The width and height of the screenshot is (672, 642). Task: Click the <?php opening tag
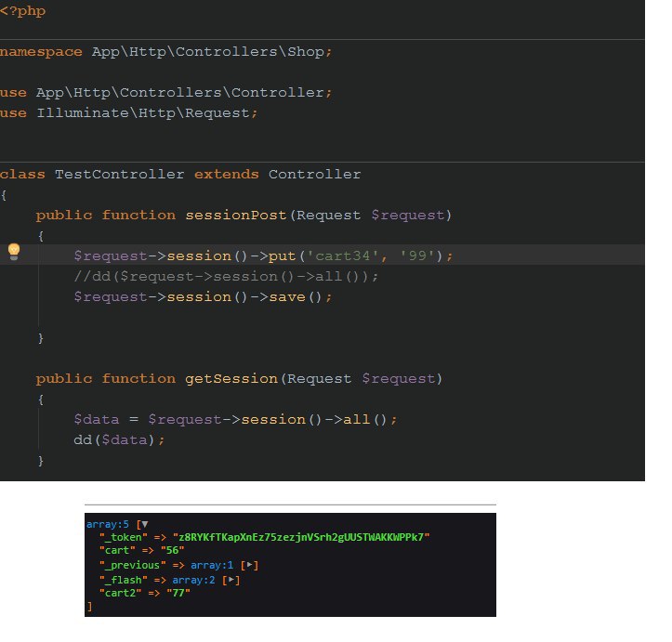coord(22,11)
